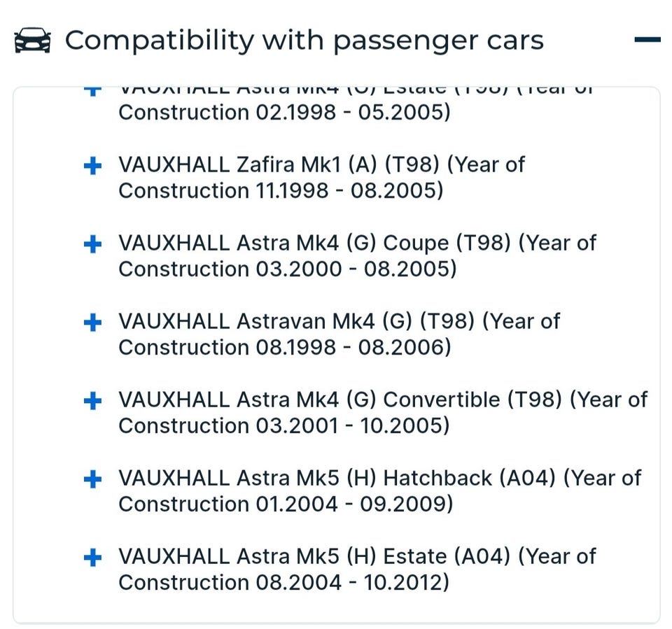Collapse the compatibility section with the minus icon
This screenshot has width=672, height=629.
647,41
